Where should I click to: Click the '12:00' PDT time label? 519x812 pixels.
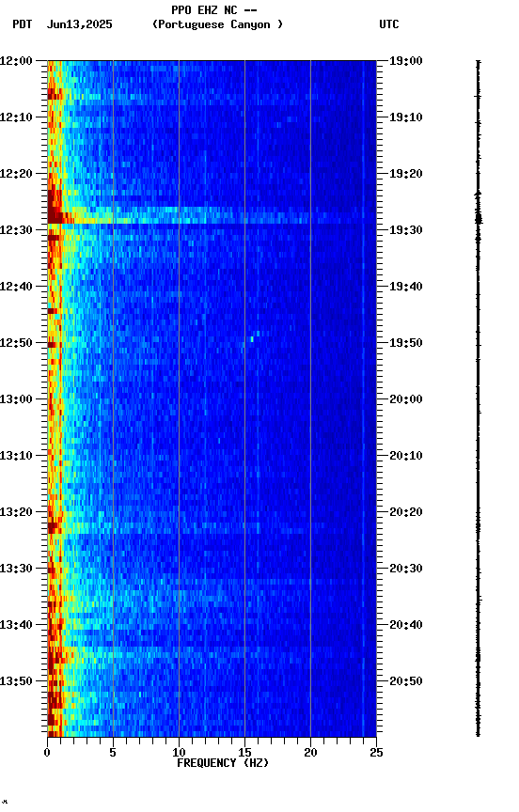pyautogui.click(x=16, y=61)
